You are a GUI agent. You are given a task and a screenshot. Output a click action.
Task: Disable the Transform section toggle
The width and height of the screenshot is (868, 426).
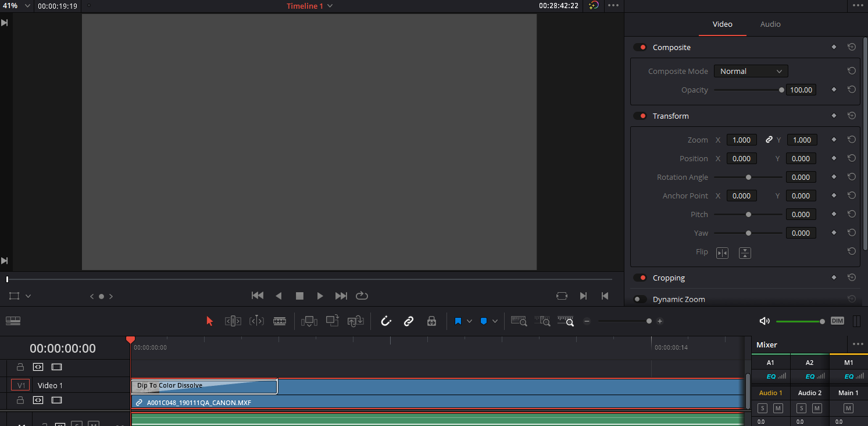pos(640,116)
